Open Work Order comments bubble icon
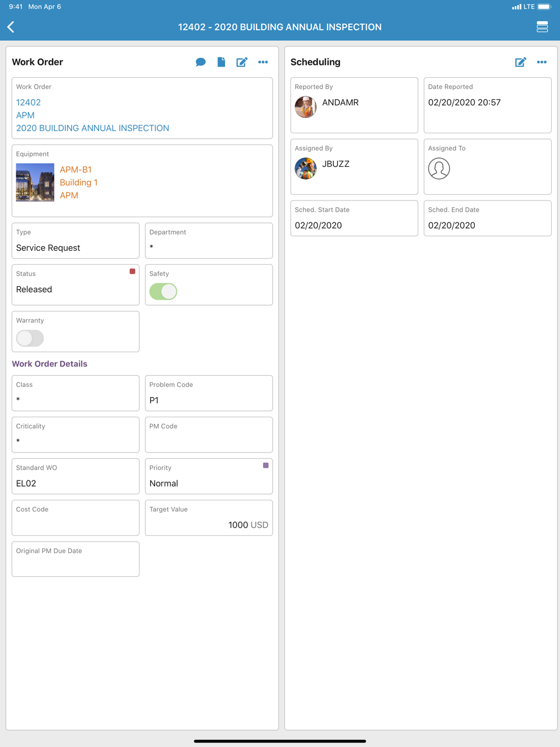This screenshot has height=747, width=560. tap(200, 62)
